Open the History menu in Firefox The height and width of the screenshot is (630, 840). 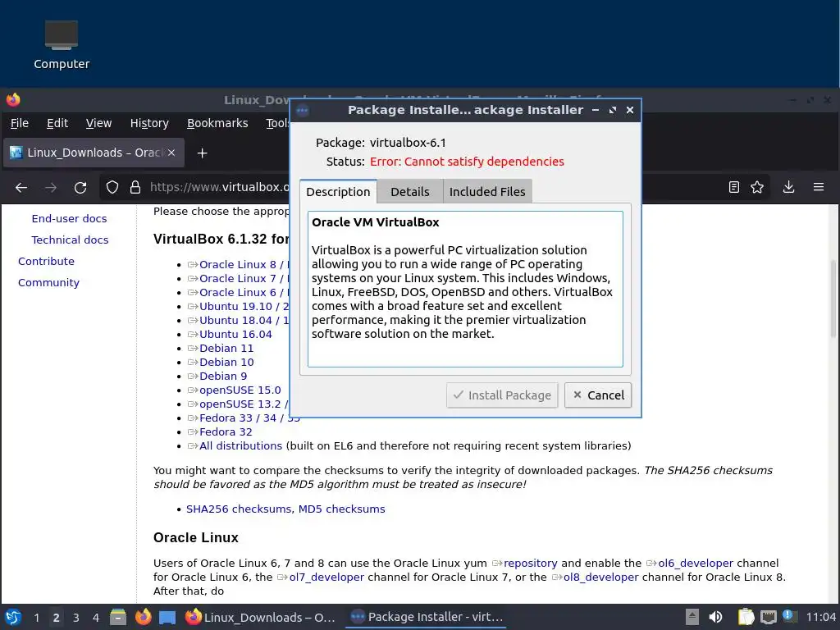[x=149, y=123]
